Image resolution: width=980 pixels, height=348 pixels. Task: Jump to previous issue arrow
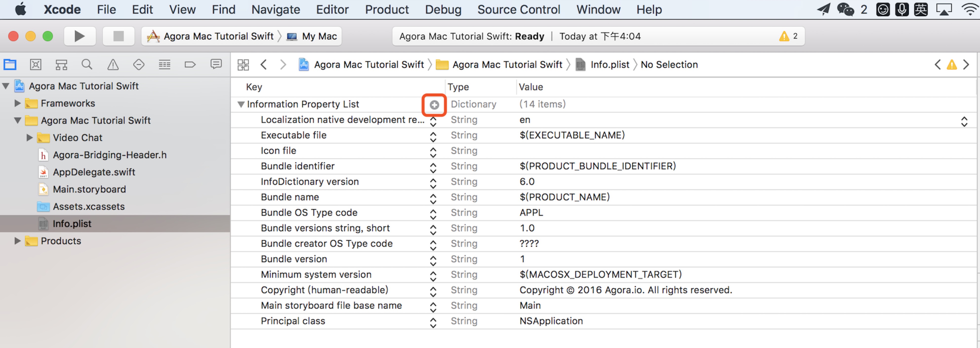(938, 64)
